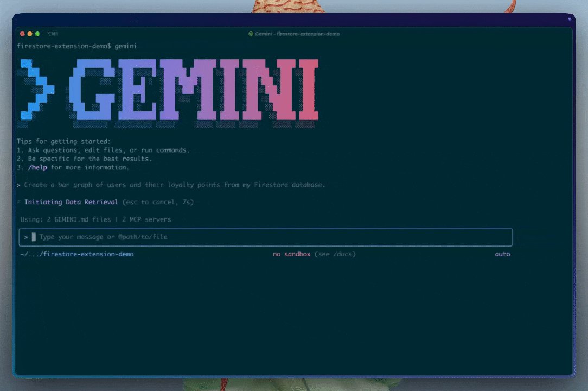
Task: Click tip 2 'Be specific for the best results'
Action: tap(85, 159)
